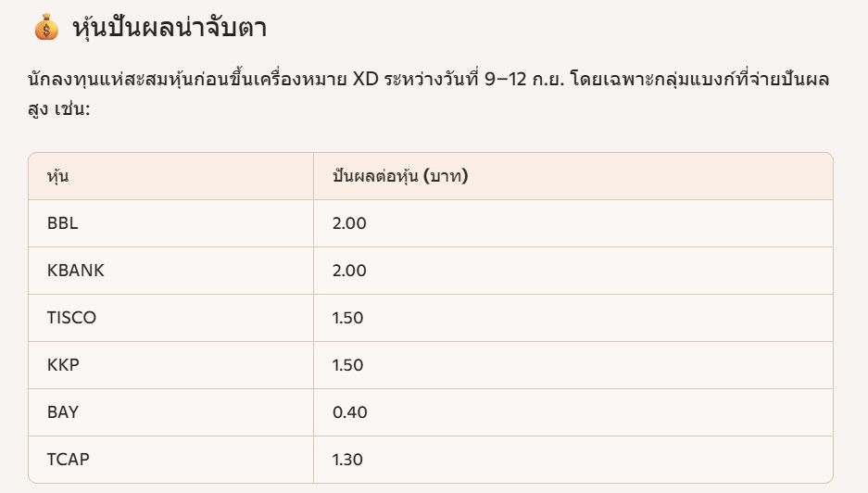Image resolution: width=868 pixels, height=493 pixels.
Task: Click the TCAP dividend value 1.30
Action: (347, 460)
